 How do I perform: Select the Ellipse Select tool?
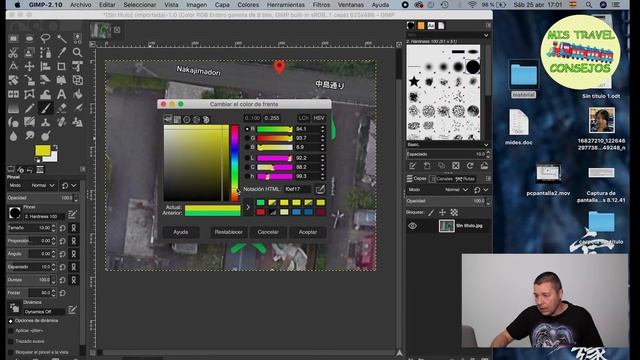pos(29,39)
